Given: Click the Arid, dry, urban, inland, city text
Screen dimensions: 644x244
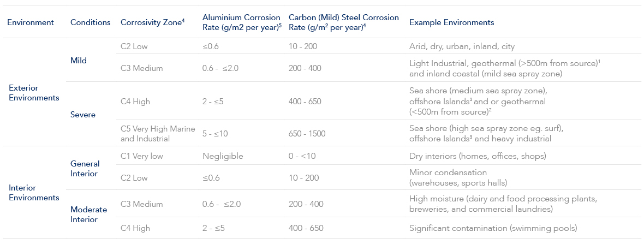Looking at the screenshot, I should [462, 46].
